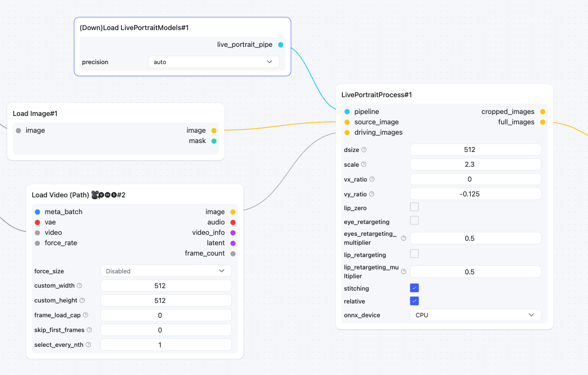Click the mask output port on Load Image
Viewport: 588px width, 375px height.
click(214, 141)
